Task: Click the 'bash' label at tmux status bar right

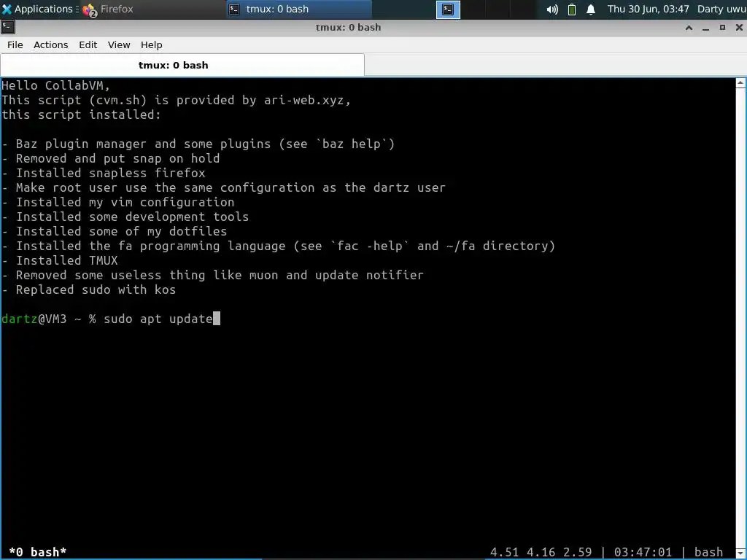Action: coord(708,552)
